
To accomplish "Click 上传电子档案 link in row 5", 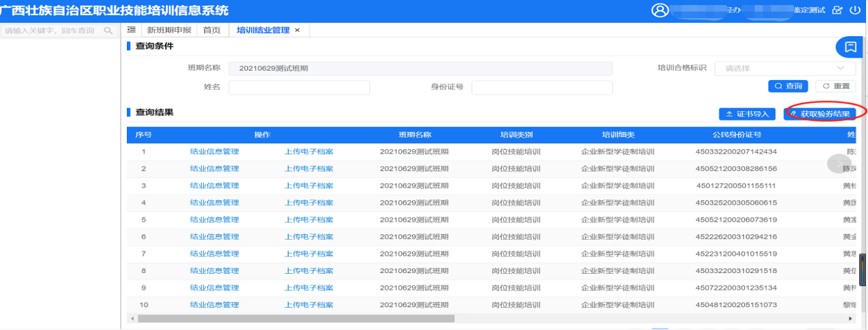I will click(x=309, y=220).
